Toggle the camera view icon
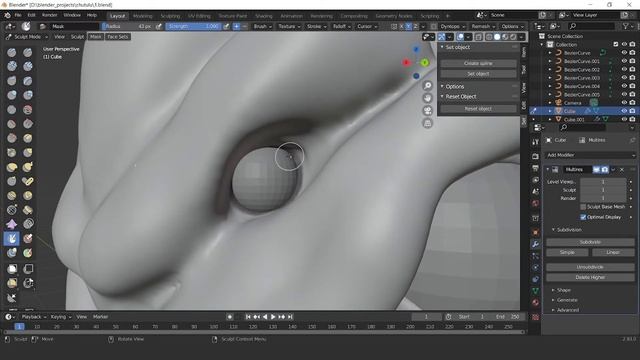The image size is (640, 360). click(x=427, y=111)
